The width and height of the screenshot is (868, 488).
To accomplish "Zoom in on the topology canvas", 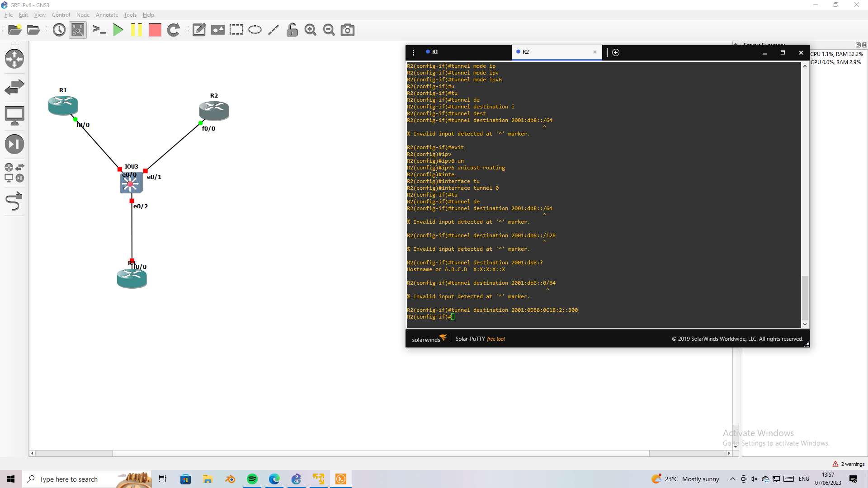I will point(311,30).
